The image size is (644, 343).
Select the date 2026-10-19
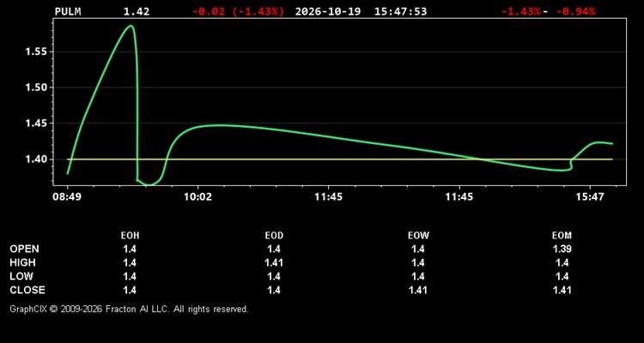pyautogui.click(x=328, y=11)
